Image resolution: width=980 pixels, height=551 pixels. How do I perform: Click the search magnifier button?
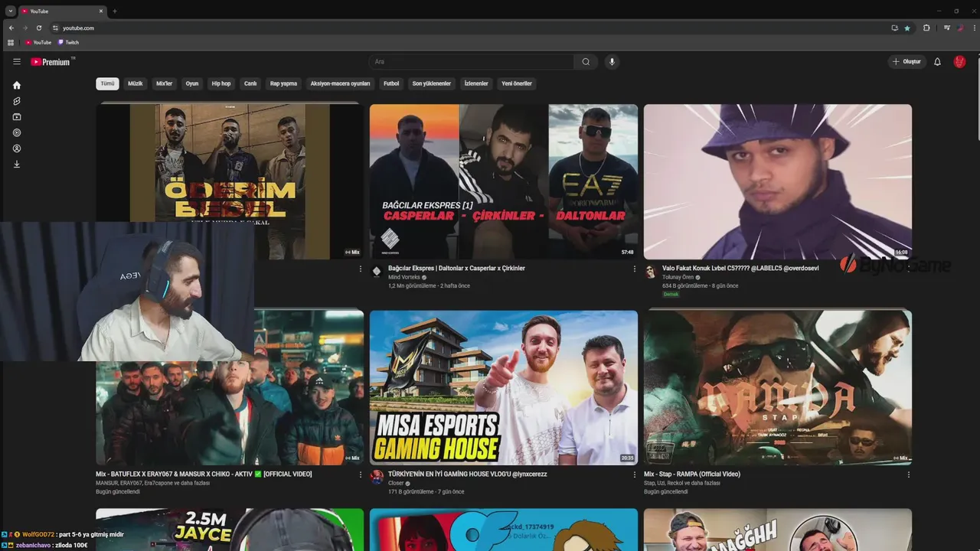pyautogui.click(x=586, y=61)
